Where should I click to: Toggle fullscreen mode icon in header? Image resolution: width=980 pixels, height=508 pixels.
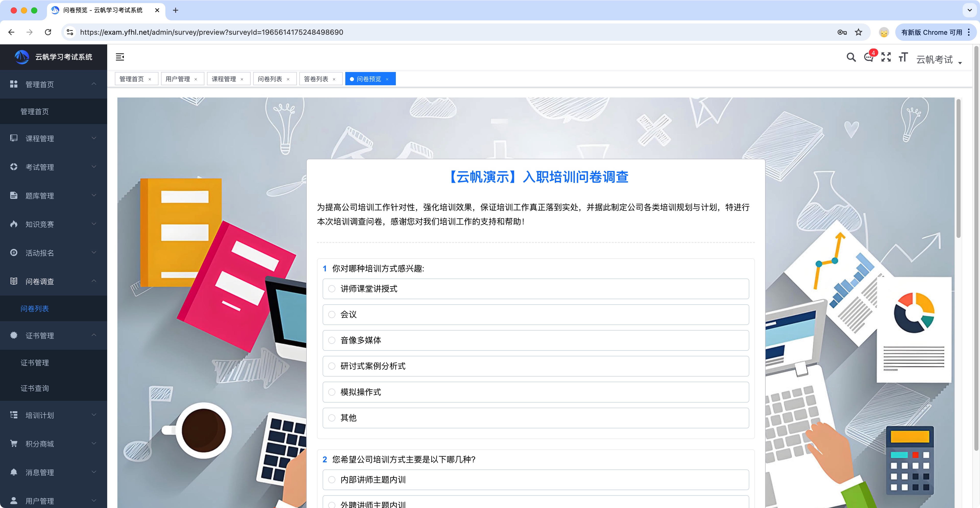(886, 57)
